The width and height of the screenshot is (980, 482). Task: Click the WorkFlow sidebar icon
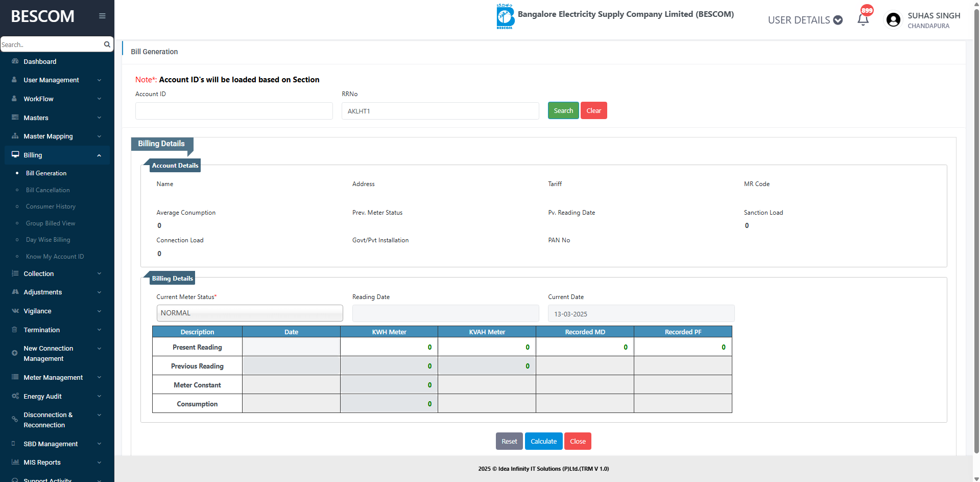(14, 99)
